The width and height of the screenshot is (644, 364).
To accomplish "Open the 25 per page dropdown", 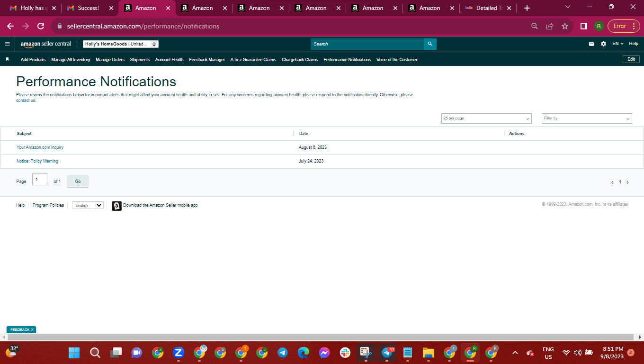I will point(486,118).
